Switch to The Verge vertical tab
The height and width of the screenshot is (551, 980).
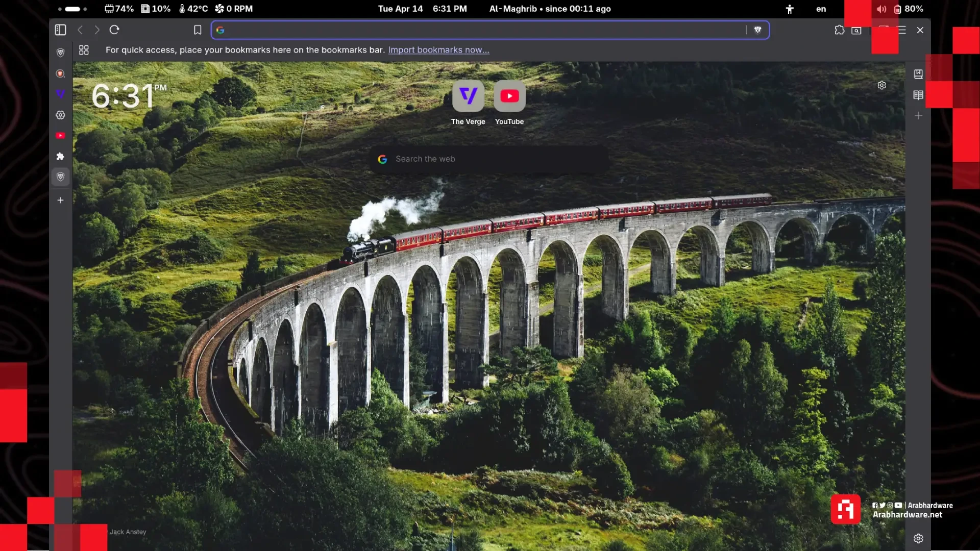pyautogui.click(x=60, y=94)
